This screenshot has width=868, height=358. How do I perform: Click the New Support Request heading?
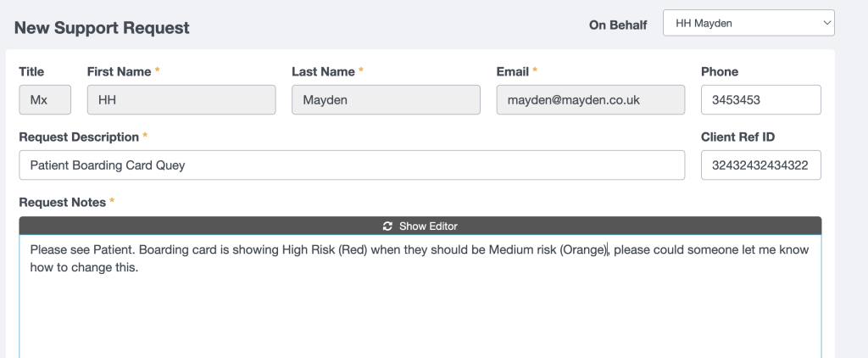(x=102, y=28)
